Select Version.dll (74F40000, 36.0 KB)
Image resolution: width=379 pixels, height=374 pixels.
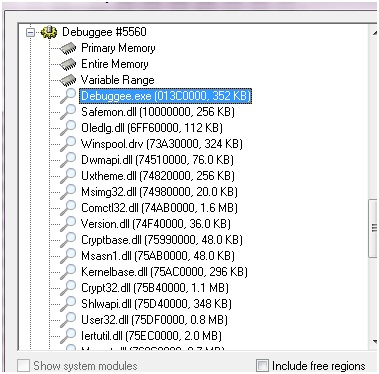point(156,224)
